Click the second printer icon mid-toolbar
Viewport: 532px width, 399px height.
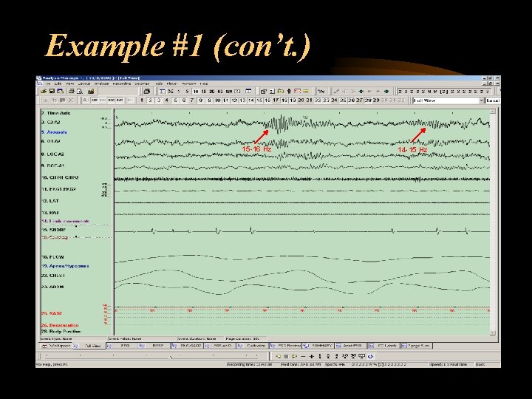coord(146,92)
